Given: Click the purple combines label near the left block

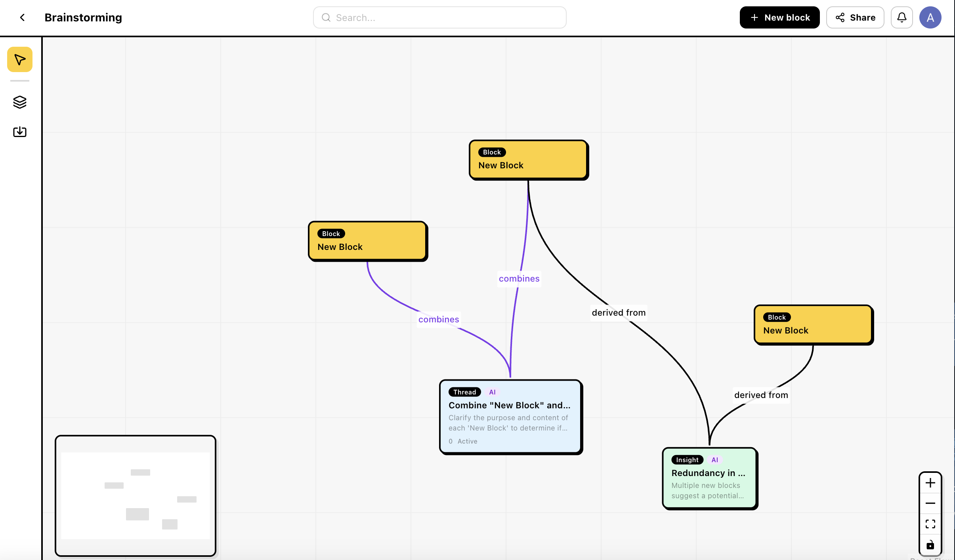Looking at the screenshot, I should coord(438,319).
